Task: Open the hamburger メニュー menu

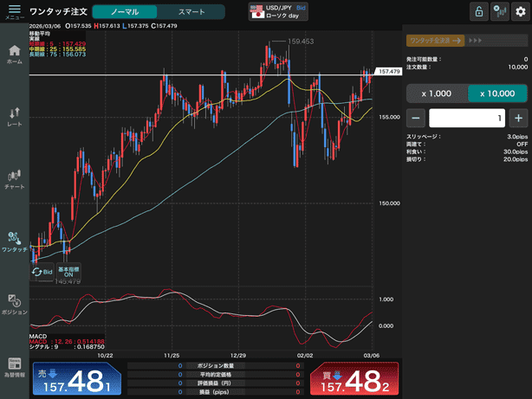Action: [14, 11]
